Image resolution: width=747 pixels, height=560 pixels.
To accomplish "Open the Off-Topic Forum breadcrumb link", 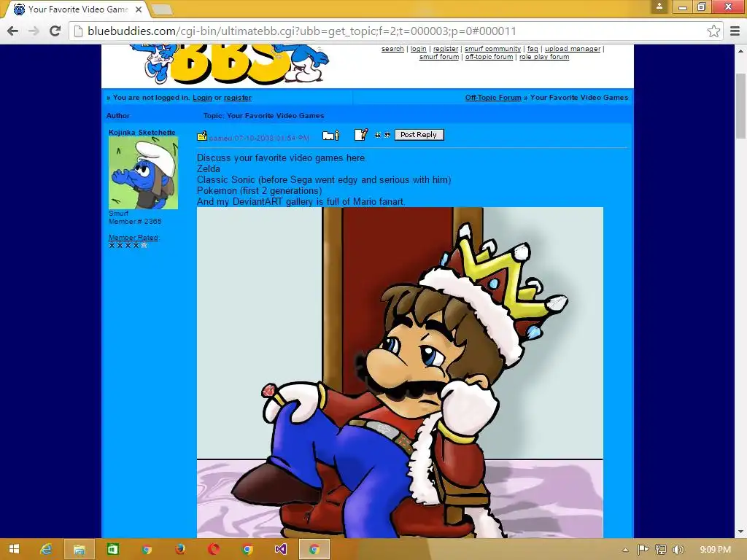I will (x=493, y=98).
